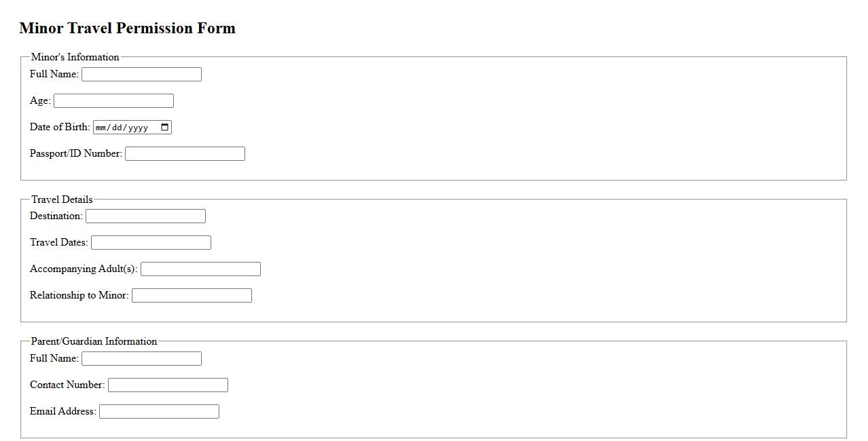Screen dimensions: 868x441
Task: Click the Contact Number input
Action: tap(168, 385)
